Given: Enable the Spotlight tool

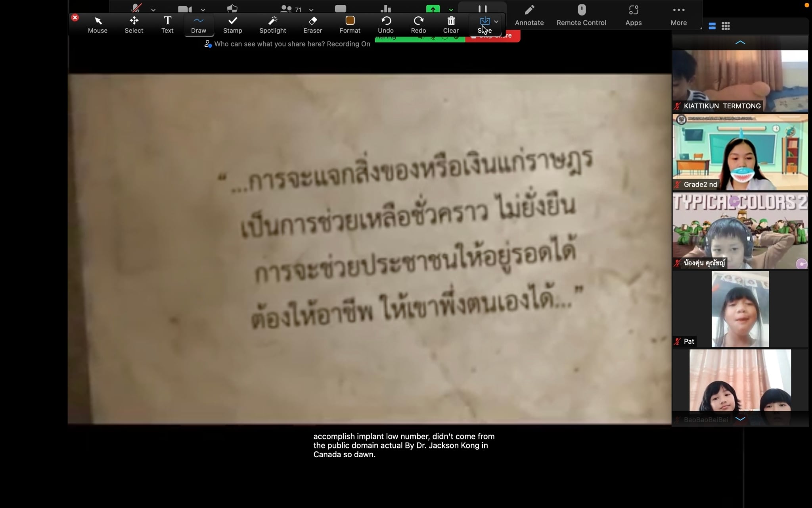Looking at the screenshot, I should click(x=272, y=25).
